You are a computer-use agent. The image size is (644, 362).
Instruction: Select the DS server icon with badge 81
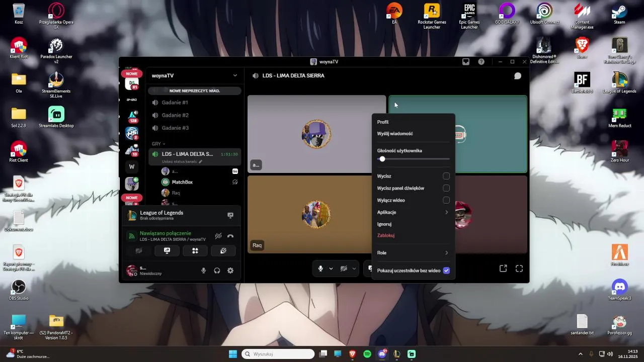point(132,83)
